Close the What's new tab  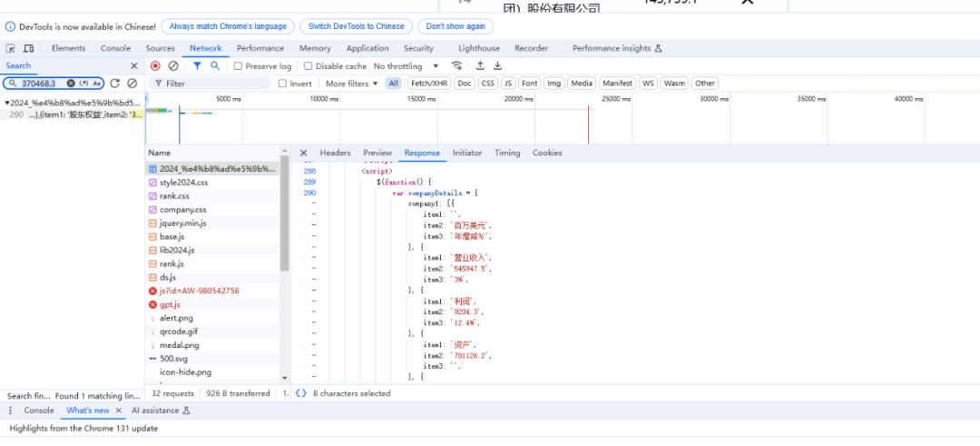pyautogui.click(x=118, y=411)
